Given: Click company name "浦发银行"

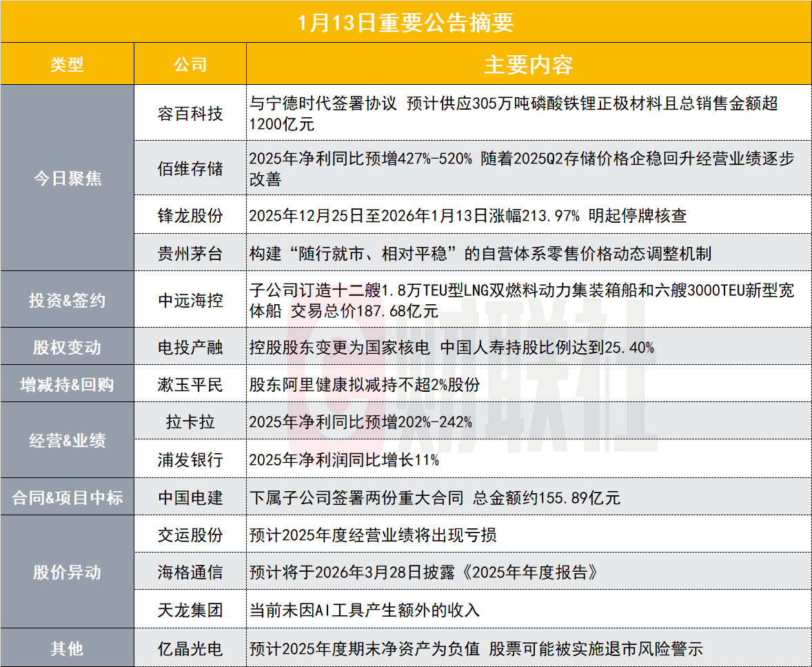Looking at the screenshot, I should 190,459.
